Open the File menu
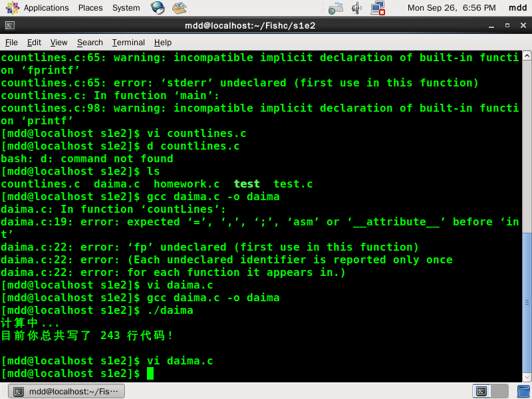This screenshot has height=399, width=532. coord(11,43)
